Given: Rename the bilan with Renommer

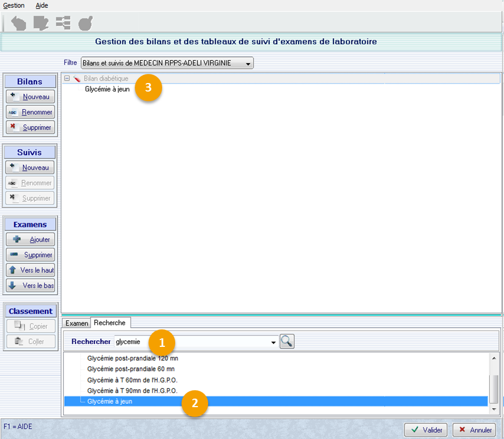Looking at the screenshot, I should pos(30,112).
